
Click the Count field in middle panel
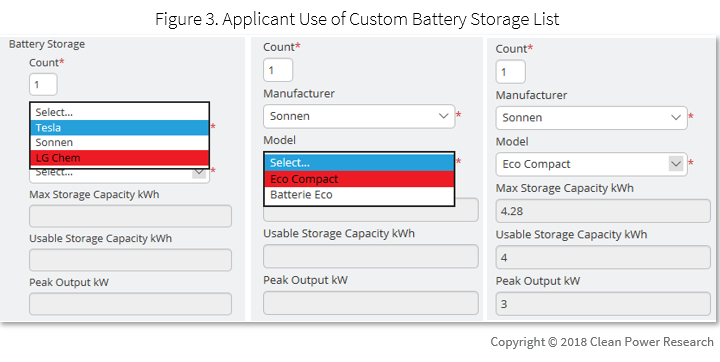[278, 70]
